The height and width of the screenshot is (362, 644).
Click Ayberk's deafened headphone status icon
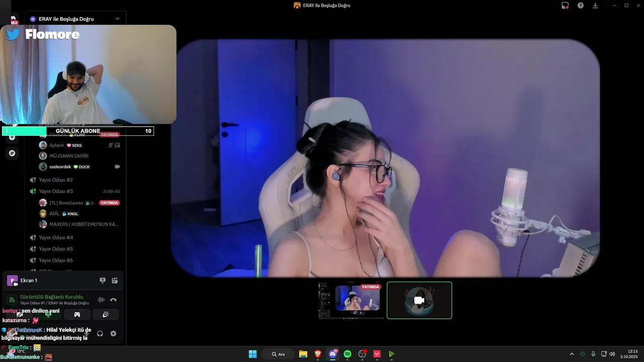pos(117,145)
